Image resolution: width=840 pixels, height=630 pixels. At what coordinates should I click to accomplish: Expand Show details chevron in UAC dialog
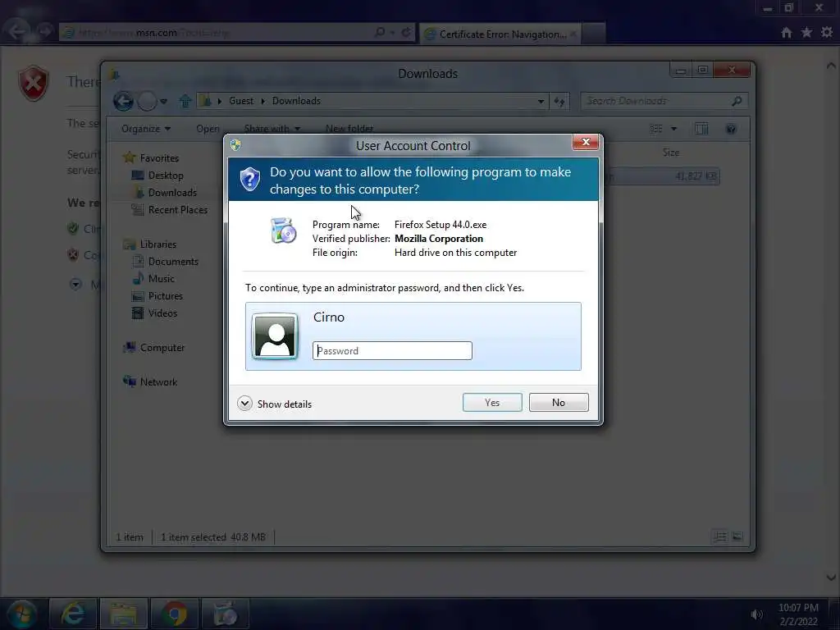(x=244, y=404)
